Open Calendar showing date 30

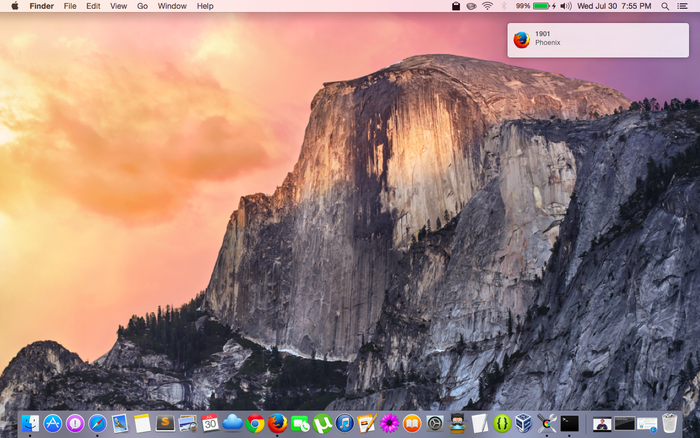click(210, 423)
